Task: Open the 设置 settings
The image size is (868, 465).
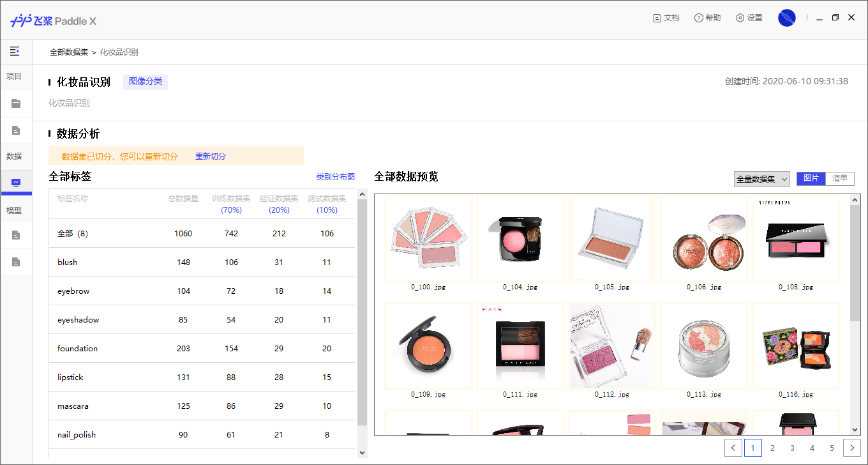Action: [749, 18]
